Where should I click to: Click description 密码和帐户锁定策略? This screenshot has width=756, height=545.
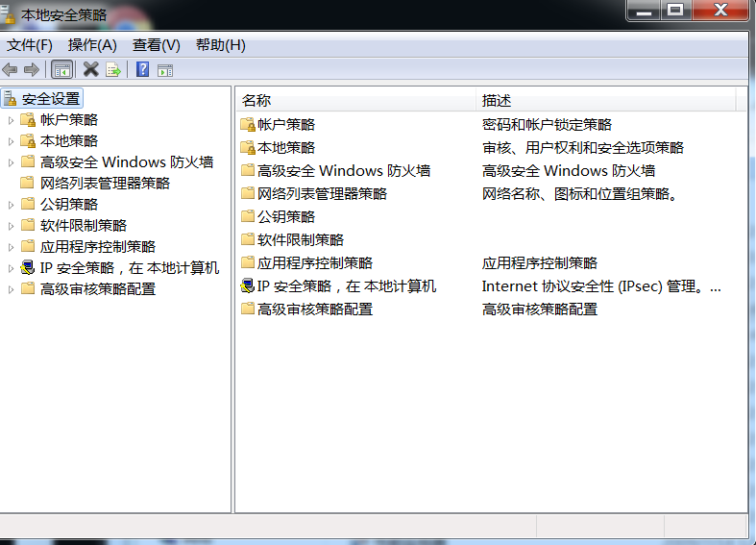[547, 124]
